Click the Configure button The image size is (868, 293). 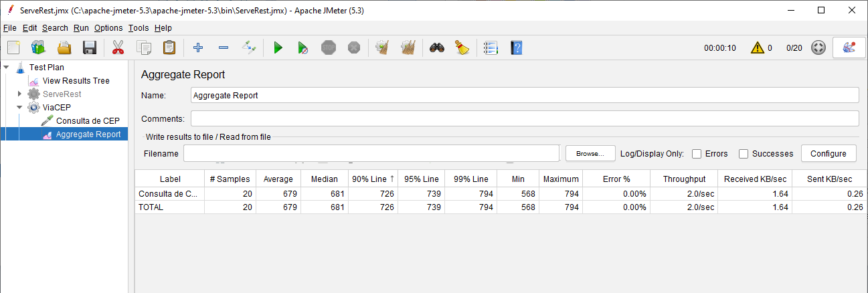click(x=828, y=153)
